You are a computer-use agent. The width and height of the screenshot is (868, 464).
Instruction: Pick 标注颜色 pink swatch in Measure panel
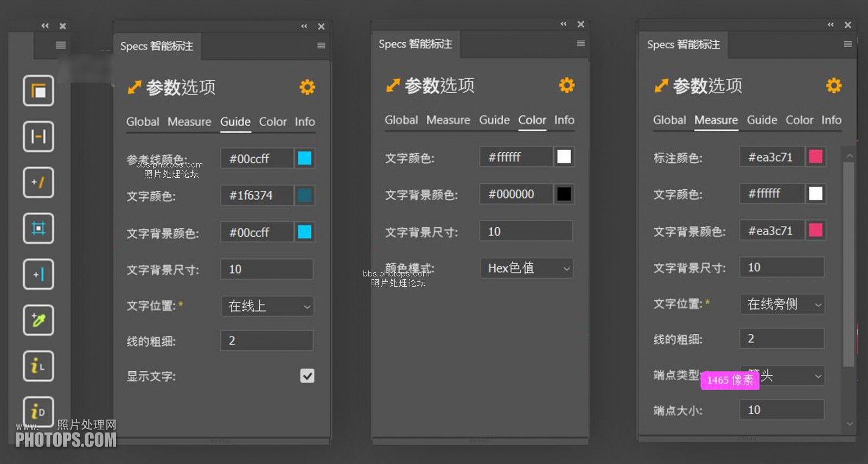pyautogui.click(x=815, y=157)
